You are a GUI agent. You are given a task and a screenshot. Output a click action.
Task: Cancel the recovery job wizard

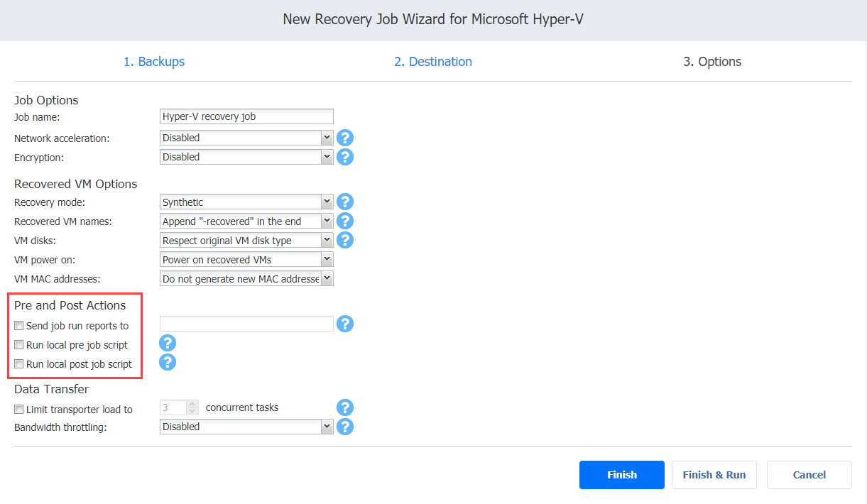[809, 475]
